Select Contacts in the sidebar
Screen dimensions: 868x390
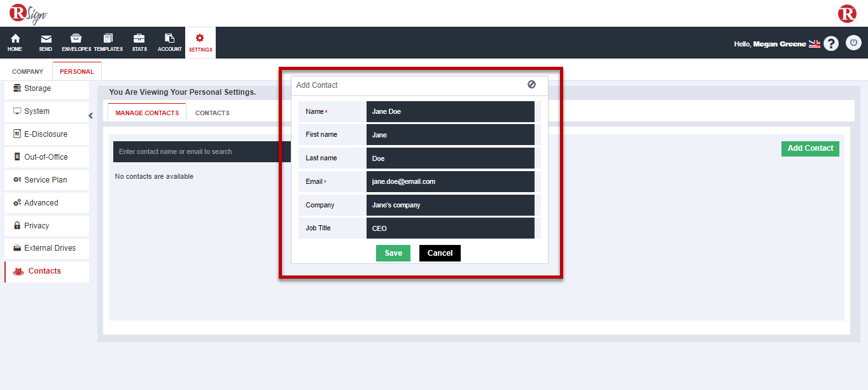(x=47, y=272)
